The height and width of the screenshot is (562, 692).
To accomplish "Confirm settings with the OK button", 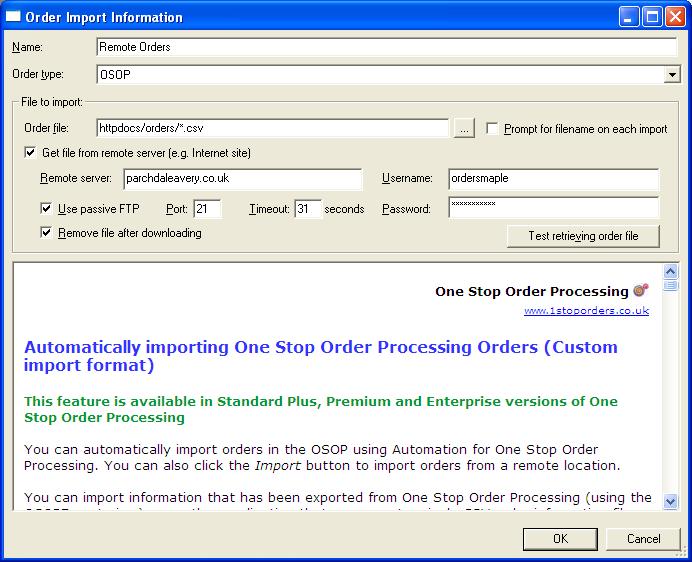I will click(560, 539).
